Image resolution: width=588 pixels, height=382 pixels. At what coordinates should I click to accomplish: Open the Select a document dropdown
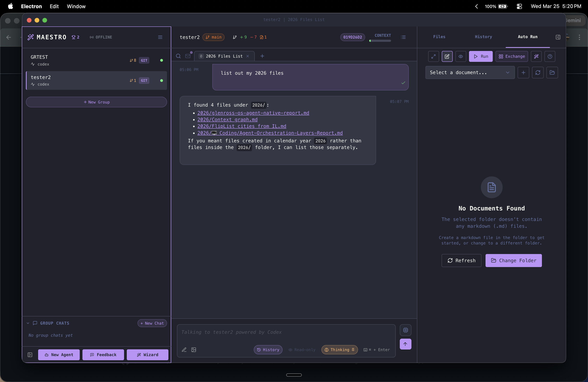pos(470,72)
